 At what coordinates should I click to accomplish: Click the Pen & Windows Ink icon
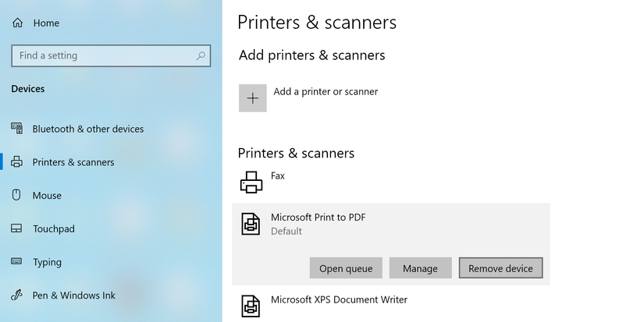click(16, 295)
